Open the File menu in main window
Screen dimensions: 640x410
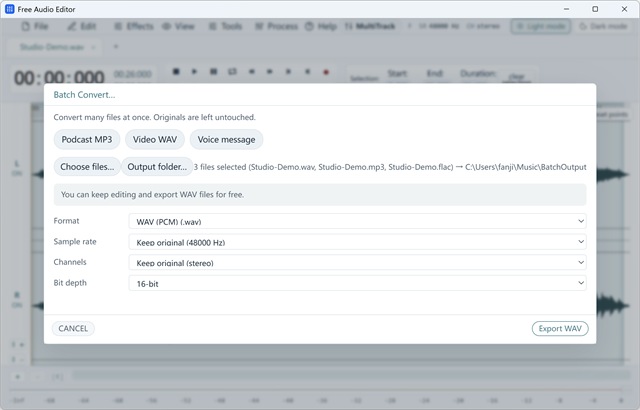(35, 27)
